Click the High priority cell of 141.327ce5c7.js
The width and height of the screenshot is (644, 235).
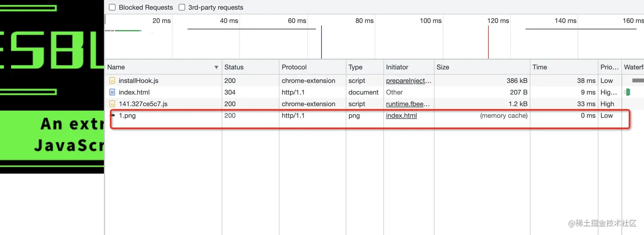[x=607, y=104]
